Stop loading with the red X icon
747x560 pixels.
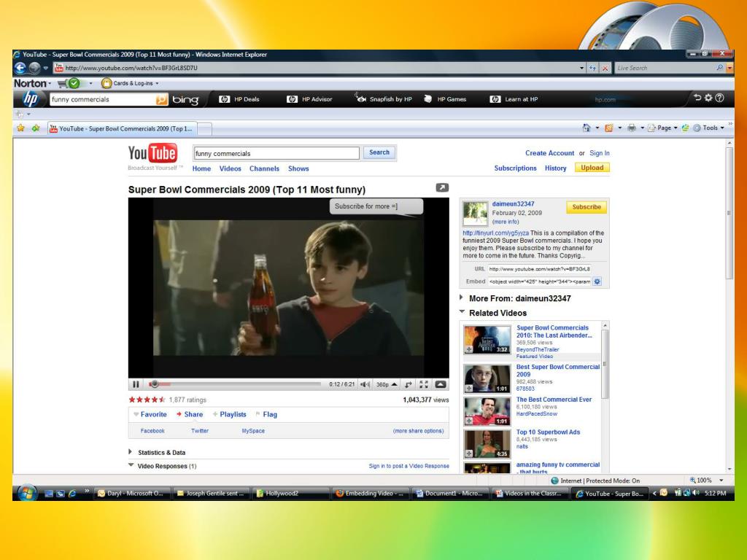pos(605,68)
